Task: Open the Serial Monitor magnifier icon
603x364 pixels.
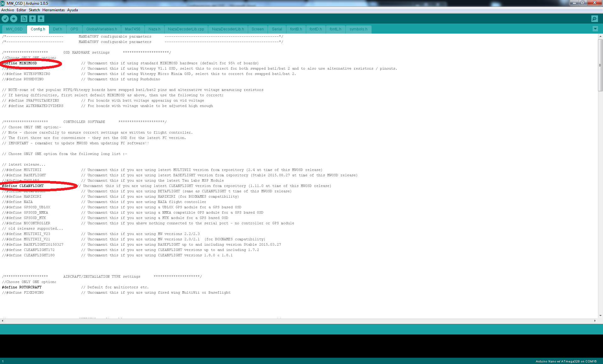Action: tap(594, 19)
